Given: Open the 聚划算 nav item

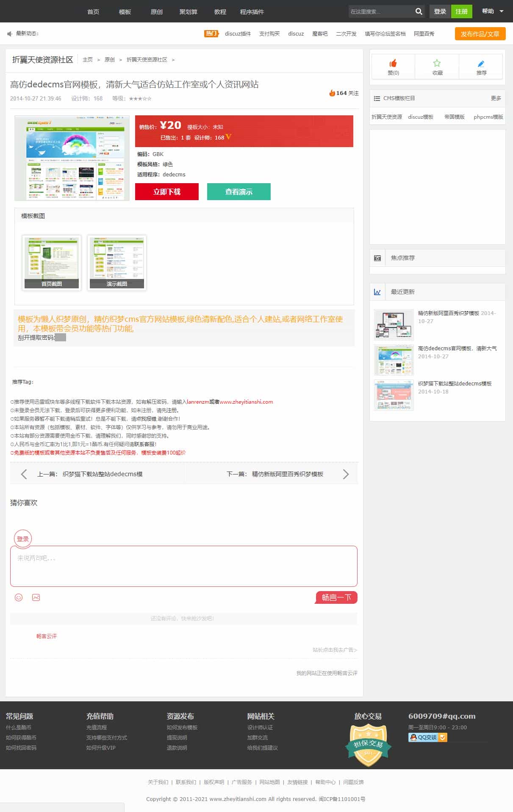Looking at the screenshot, I should click(x=189, y=12).
